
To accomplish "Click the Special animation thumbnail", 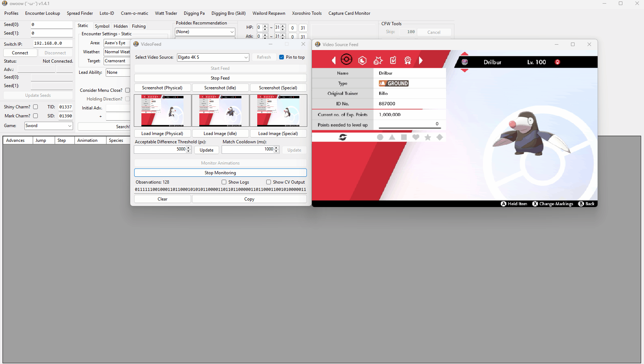I will tap(278, 111).
